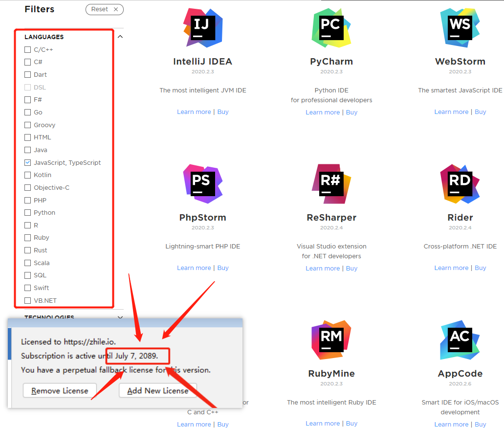Click 'Licensed to https://zhile.io.' text
This screenshot has height=428, width=504.
(x=68, y=341)
